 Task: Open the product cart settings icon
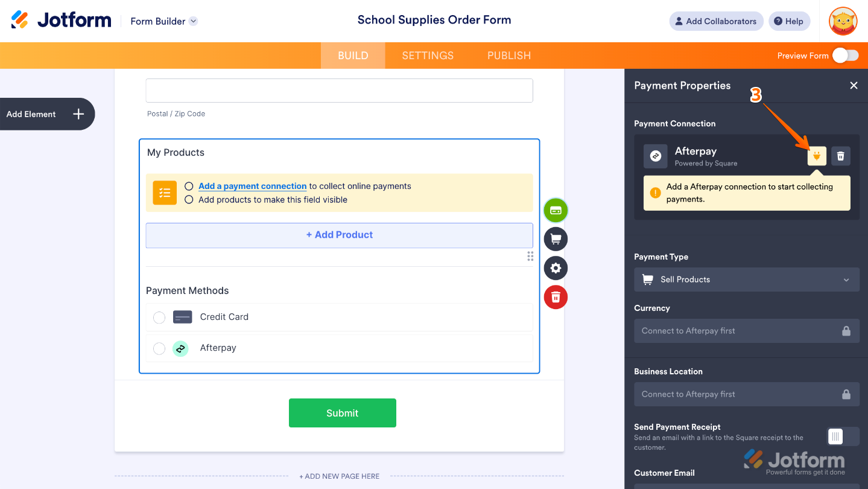coord(555,239)
